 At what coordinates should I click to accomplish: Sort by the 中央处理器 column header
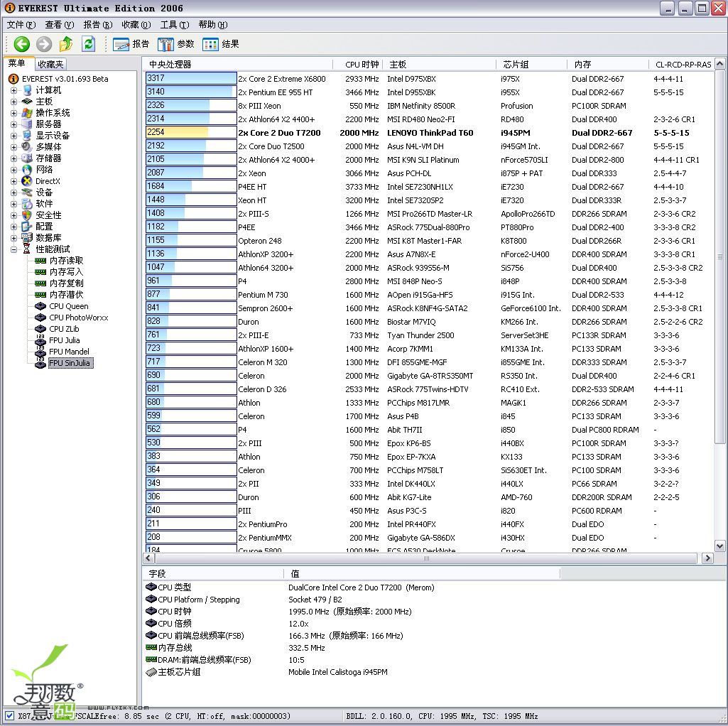click(238, 65)
